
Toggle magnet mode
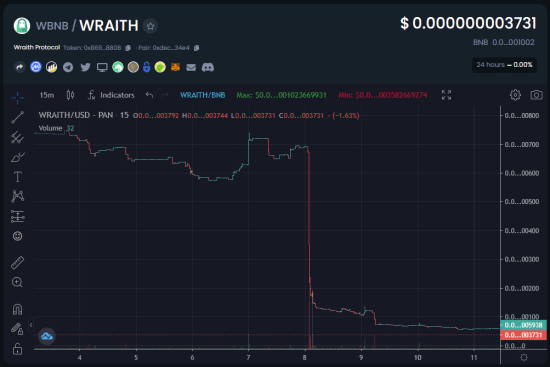(x=18, y=309)
